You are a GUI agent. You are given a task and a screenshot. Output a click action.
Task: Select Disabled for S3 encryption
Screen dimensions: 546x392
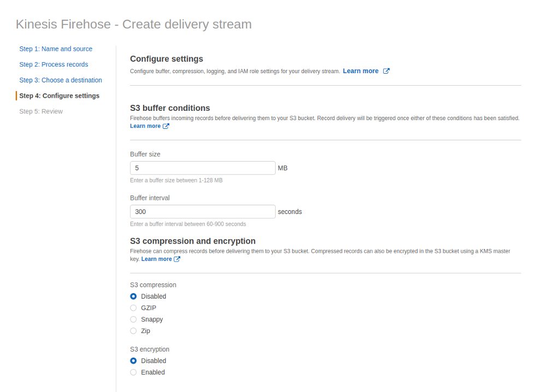coord(133,361)
